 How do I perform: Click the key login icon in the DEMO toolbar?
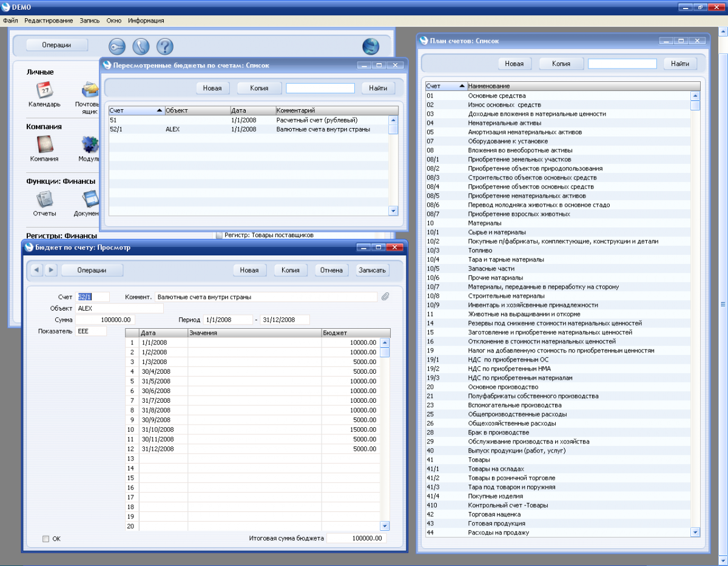point(117,46)
